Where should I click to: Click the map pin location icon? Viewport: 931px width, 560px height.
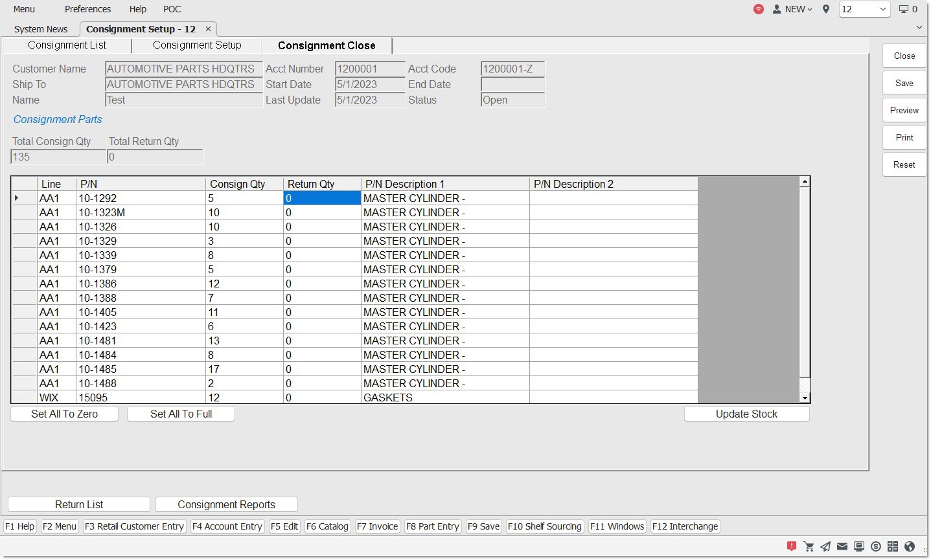tap(825, 9)
